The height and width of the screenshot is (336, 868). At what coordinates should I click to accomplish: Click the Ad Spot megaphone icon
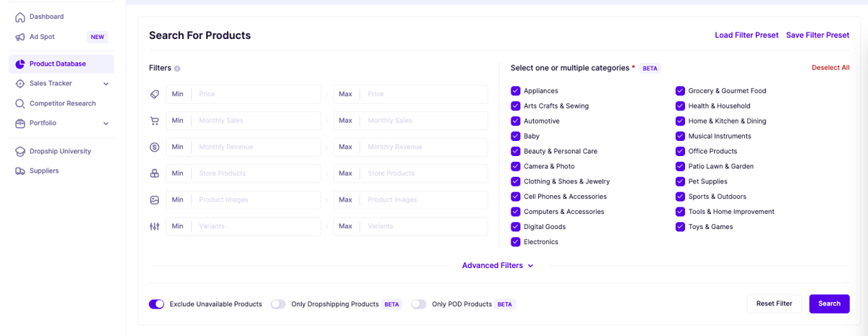pyautogui.click(x=20, y=37)
